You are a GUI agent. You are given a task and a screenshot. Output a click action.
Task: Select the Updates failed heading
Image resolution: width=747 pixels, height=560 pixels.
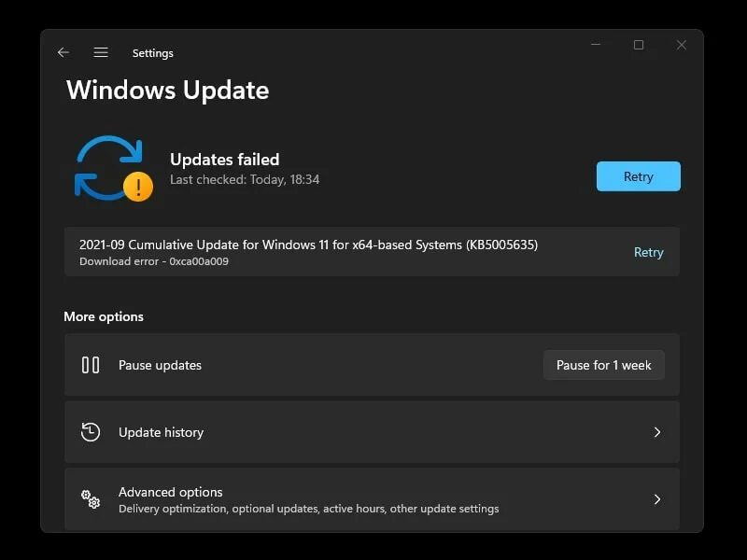224,160
